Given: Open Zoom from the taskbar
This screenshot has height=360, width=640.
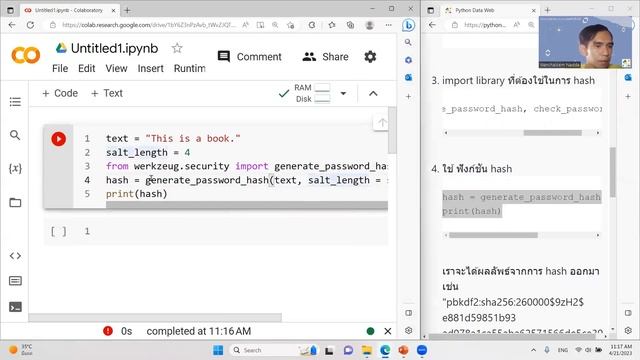Looking at the screenshot, I should [422, 350].
